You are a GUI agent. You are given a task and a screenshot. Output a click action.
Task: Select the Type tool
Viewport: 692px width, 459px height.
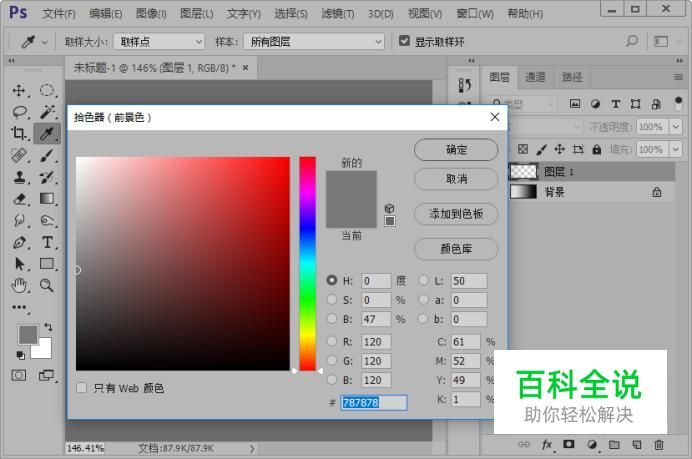[x=47, y=242]
